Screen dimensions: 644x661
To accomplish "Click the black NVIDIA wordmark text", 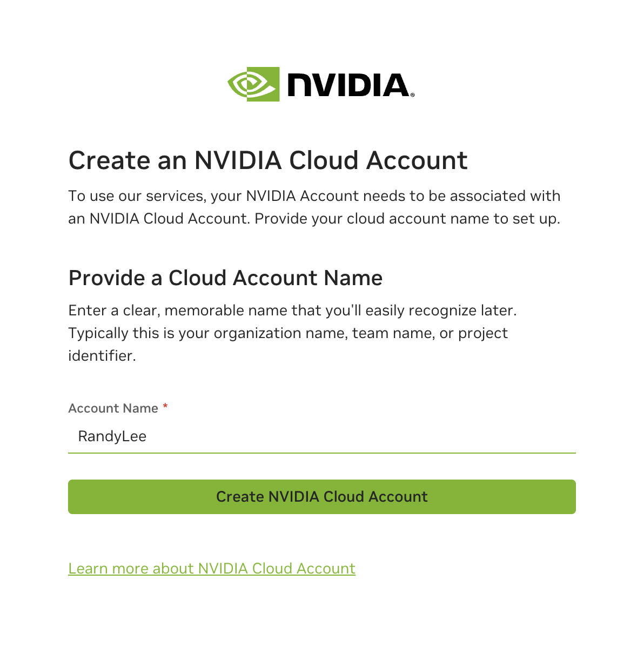I will 348,85.
